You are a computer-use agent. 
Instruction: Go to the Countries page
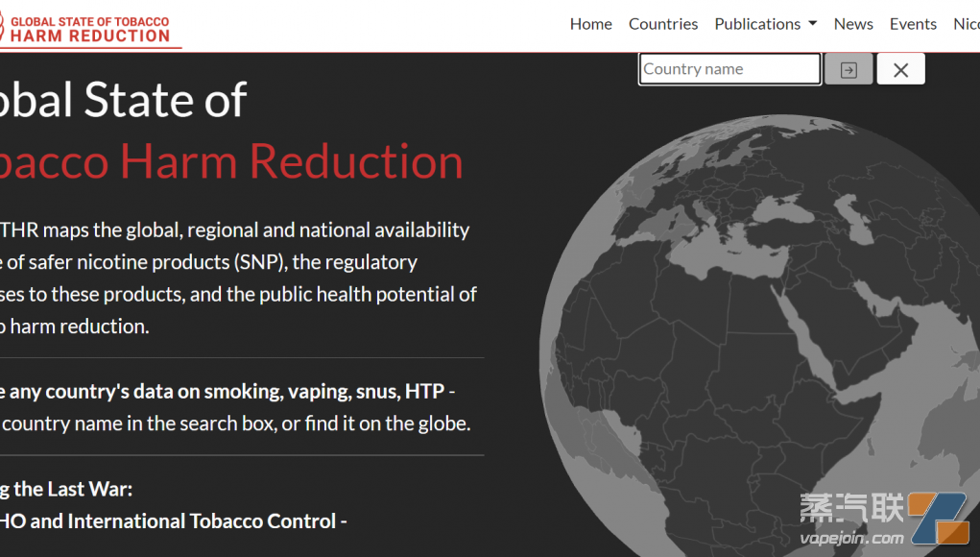point(663,24)
